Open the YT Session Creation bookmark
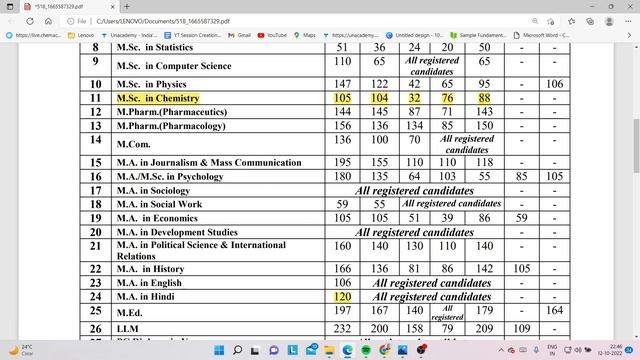640x360 pixels. [192, 36]
